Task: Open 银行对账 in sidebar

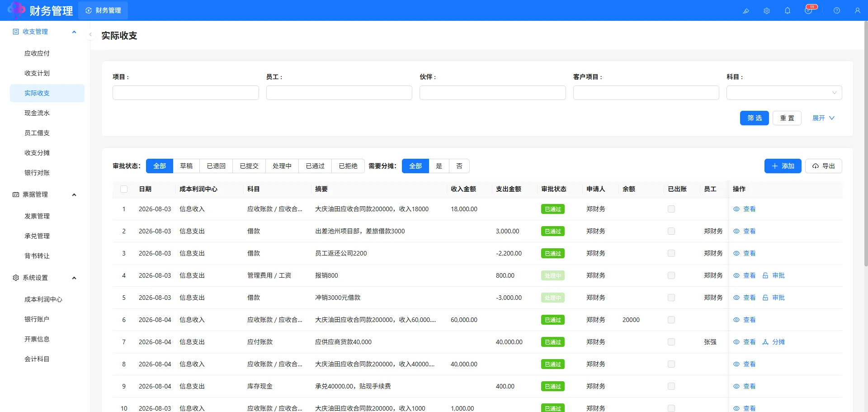Action: point(47,173)
